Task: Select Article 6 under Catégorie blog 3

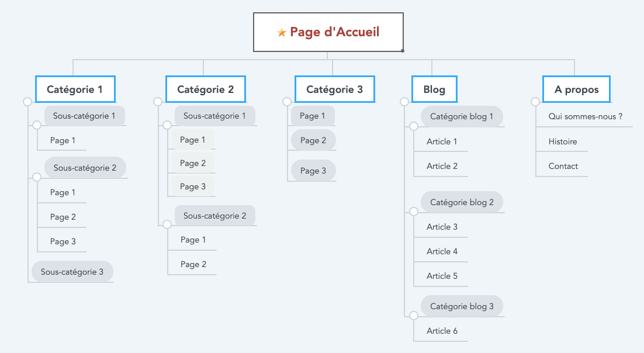Action: tap(442, 331)
